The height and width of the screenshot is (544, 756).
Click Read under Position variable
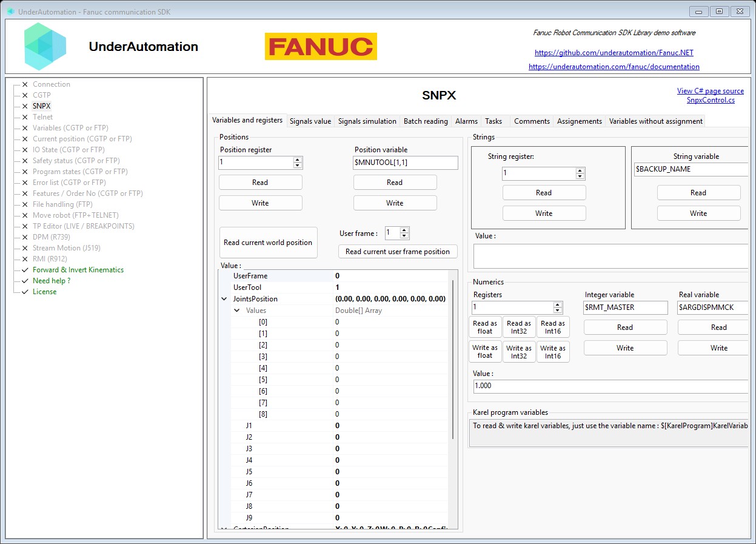(395, 183)
